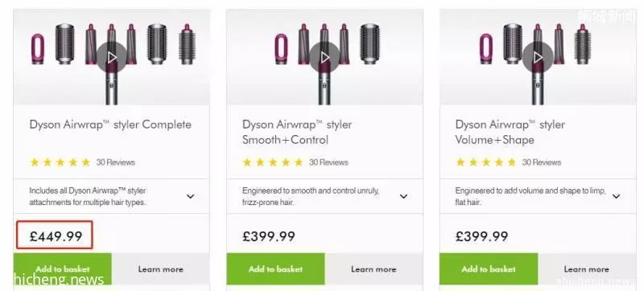The width and height of the screenshot is (644, 291).
Task: Click the star rating for Volume+Shape
Action: point(486,162)
